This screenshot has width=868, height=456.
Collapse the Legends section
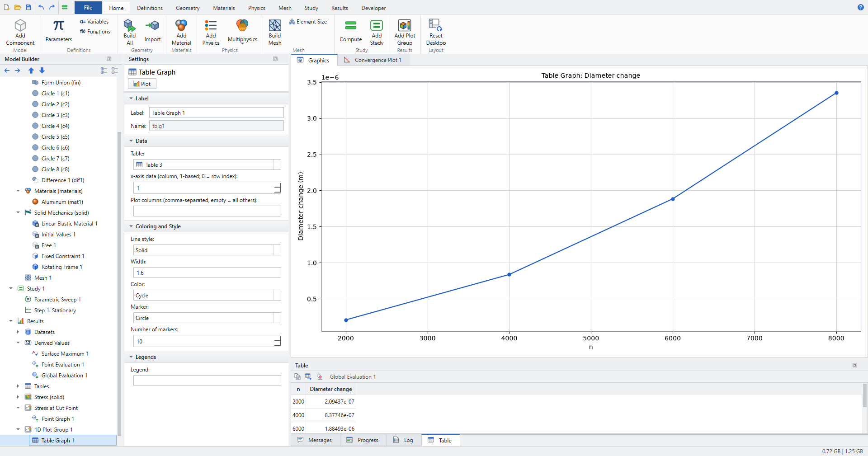click(x=131, y=357)
